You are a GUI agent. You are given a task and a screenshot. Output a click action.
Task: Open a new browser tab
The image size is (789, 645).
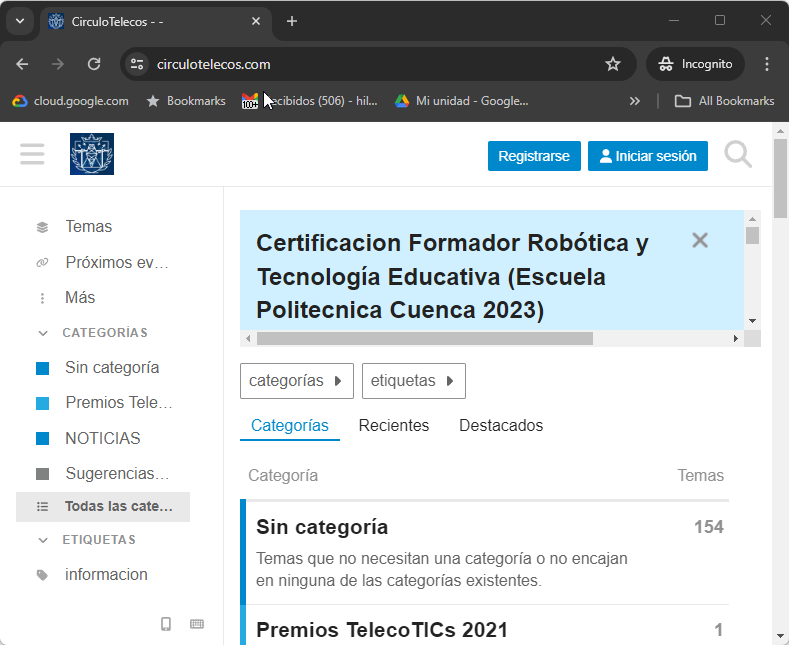click(x=292, y=21)
